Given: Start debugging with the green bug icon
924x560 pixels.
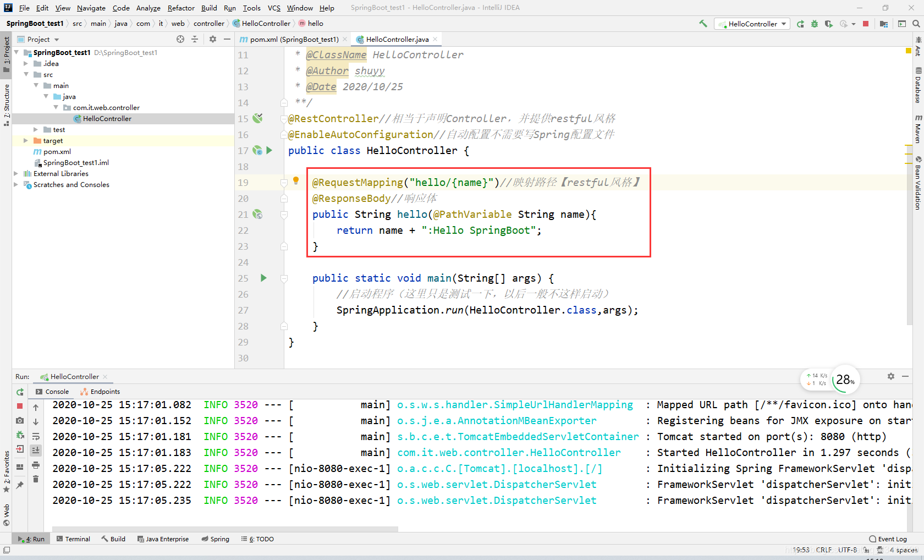Looking at the screenshot, I should [x=815, y=24].
